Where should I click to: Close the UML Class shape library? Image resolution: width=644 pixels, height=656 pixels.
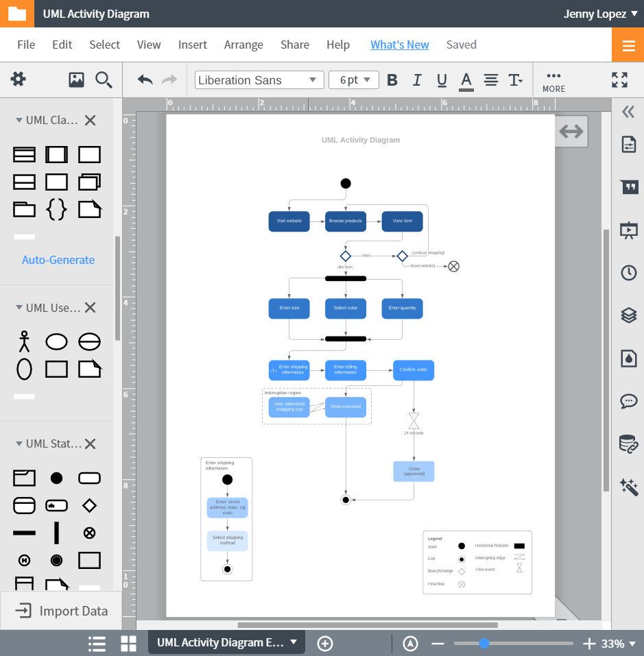[90, 121]
